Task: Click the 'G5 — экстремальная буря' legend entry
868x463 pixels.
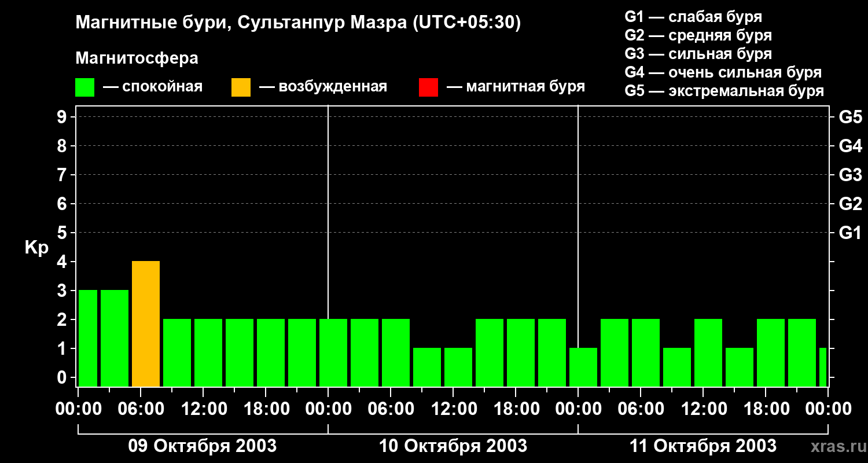Action: [x=724, y=91]
